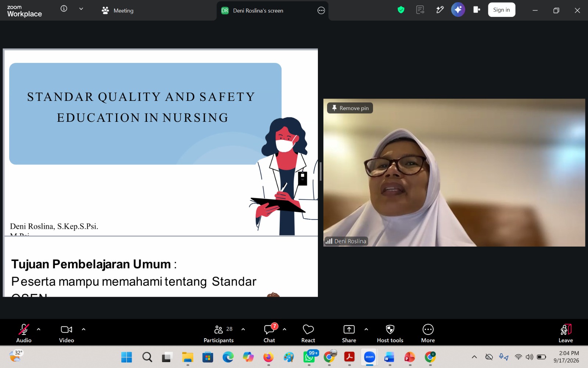Toggle the camera with the Video button

pos(67,333)
